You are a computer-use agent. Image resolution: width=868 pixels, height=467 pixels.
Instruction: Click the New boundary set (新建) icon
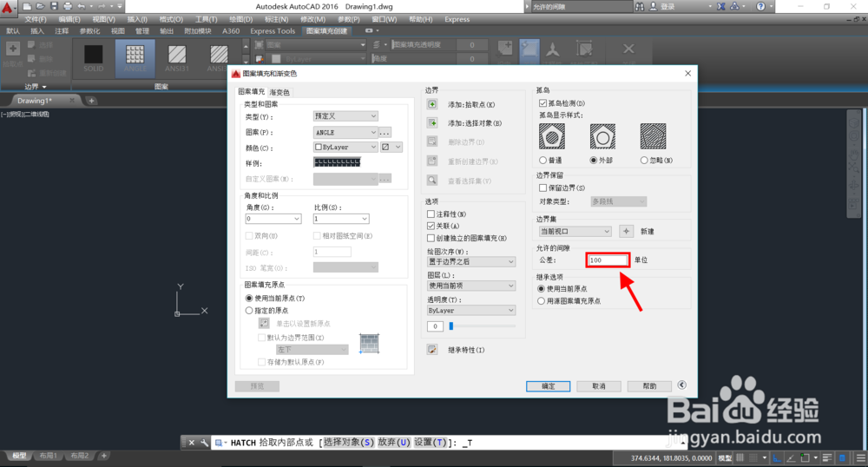point(626,231)
